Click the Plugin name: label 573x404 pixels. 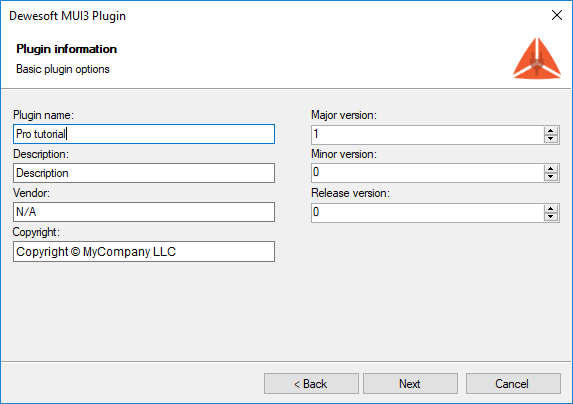point(43,115)
